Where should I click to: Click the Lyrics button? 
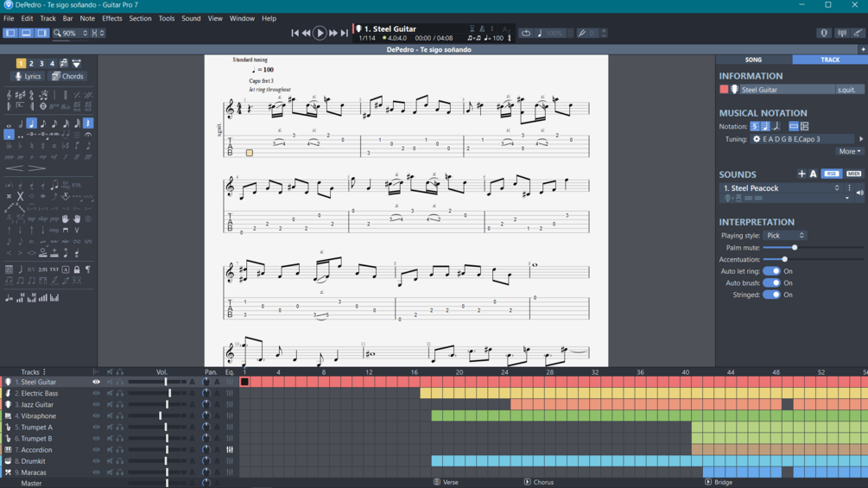[x=28, y=76]
